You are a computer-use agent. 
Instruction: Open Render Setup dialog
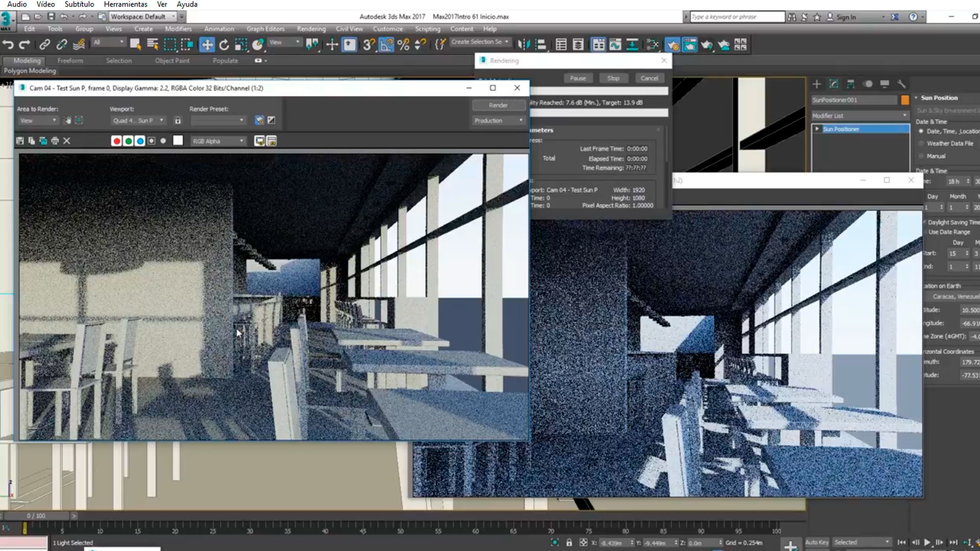(x=673, y=45)
